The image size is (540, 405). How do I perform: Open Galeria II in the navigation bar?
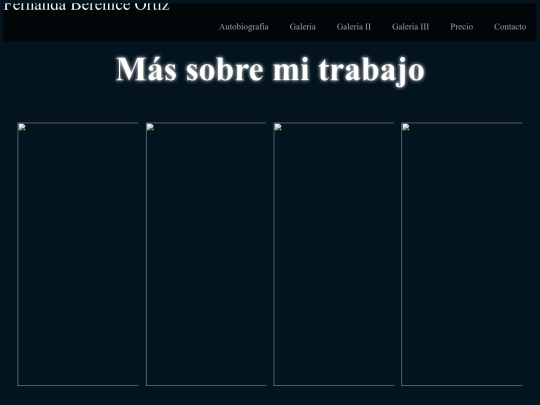coord(354,27)
